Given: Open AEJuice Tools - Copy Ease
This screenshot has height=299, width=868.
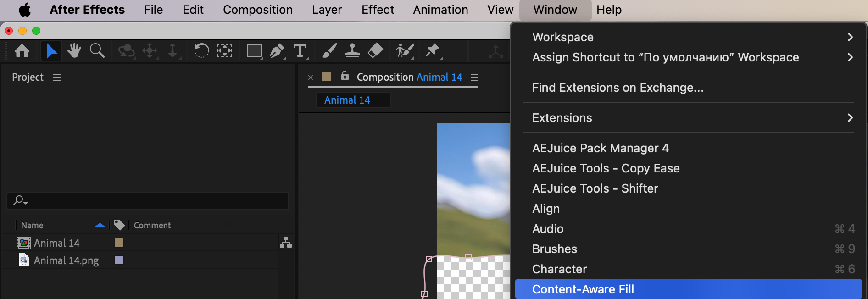Looking at the screenshot, I should pyautogui.click(x=688, y=168).
